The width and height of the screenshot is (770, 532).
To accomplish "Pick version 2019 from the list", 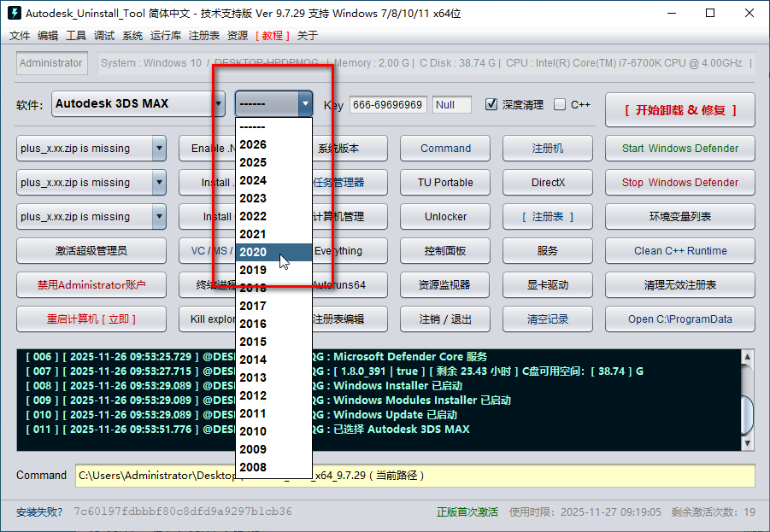I will point(273,270).
